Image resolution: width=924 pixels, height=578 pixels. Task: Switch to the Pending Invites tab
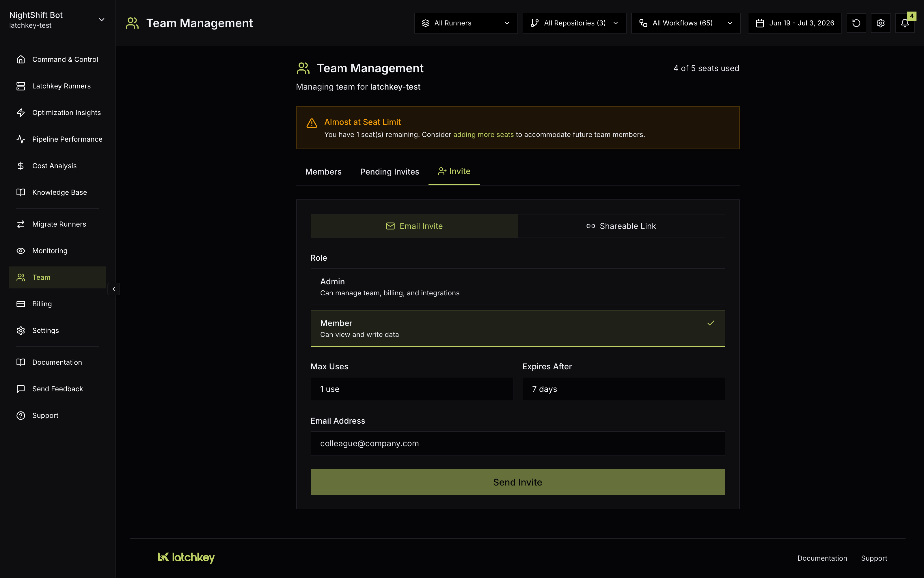point(390,172)
